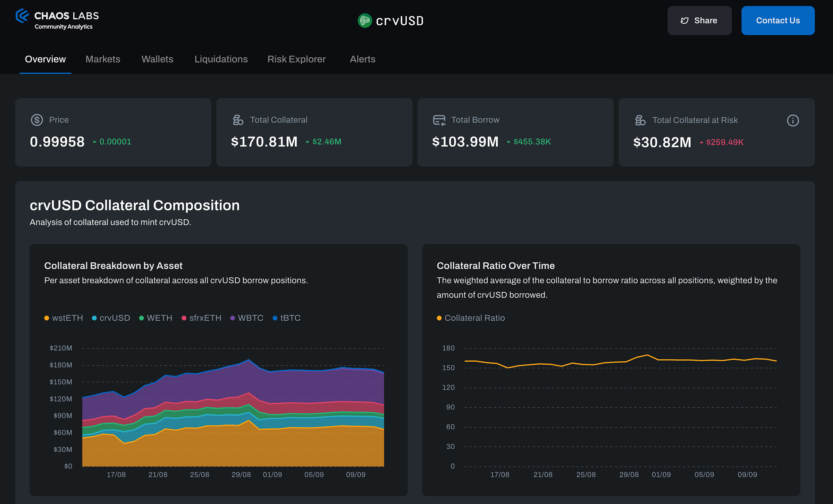Click the info icon on Total Collateral at Risk
The image size is (833, 504).
[x=793, y=120]
